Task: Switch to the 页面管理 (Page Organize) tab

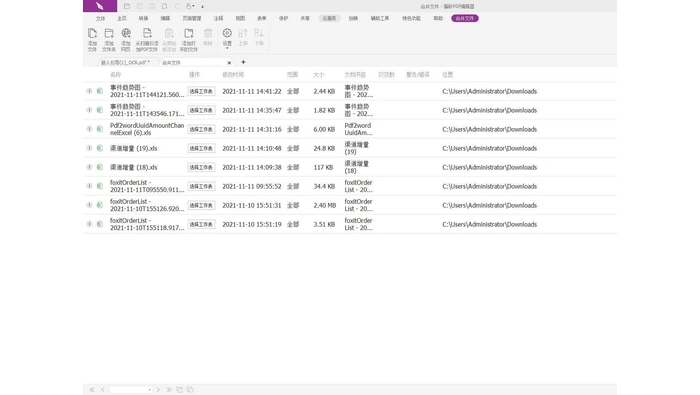Action: [x=192, y=18]
